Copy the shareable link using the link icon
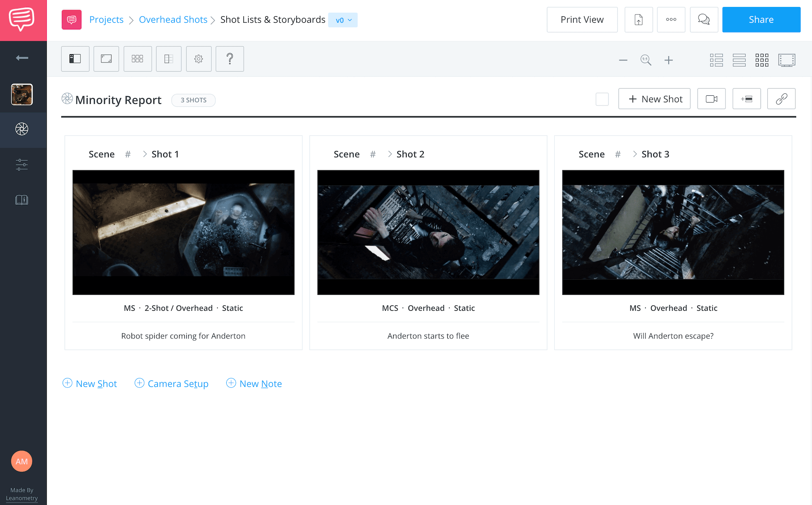812x505 pixels. click(x=781, y=99)
